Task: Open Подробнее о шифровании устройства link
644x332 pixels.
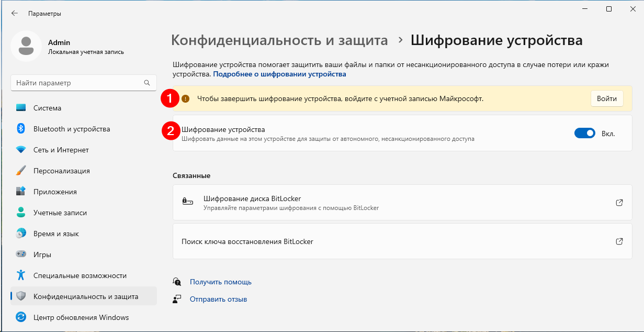Action: pos(279,74)
